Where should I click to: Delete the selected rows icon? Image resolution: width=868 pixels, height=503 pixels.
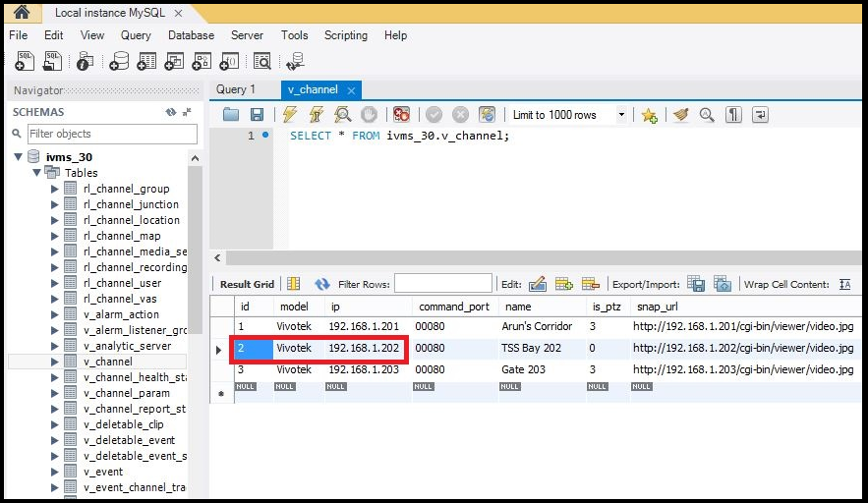pos(590,284)
